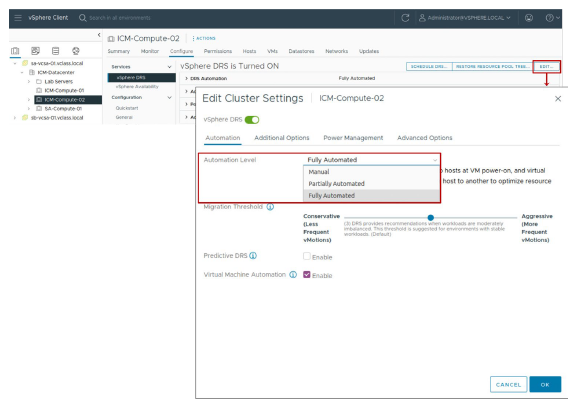Close the Edit Cluster Settings dialog
579x408 pixels.
point(558,99)
